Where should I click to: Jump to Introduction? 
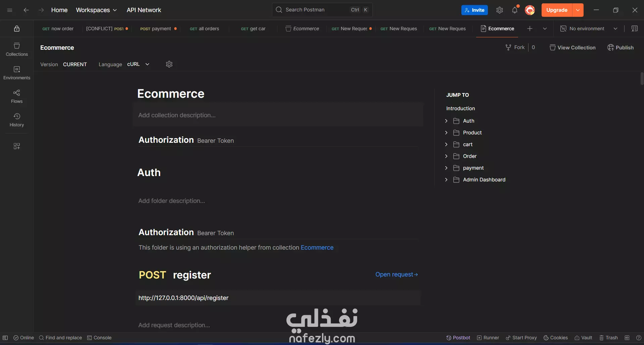tap(460, 109)
